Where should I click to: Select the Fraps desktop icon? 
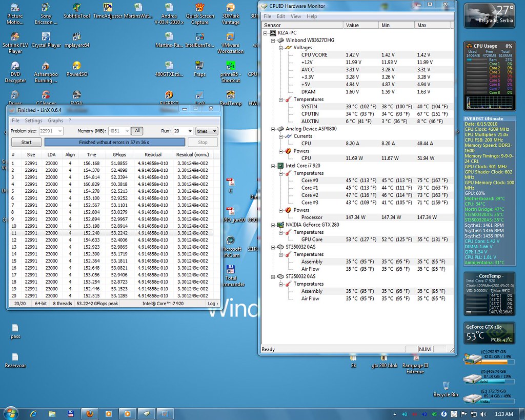tap(199, 69)
